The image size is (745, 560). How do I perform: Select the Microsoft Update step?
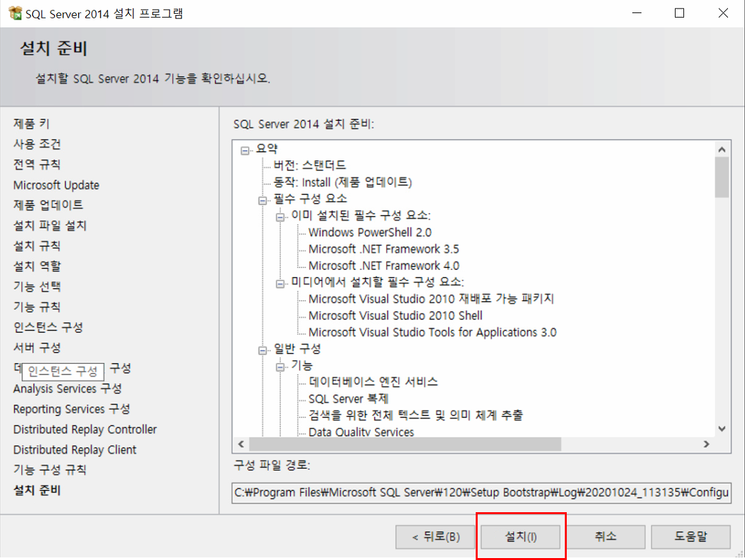click(56, 185)
